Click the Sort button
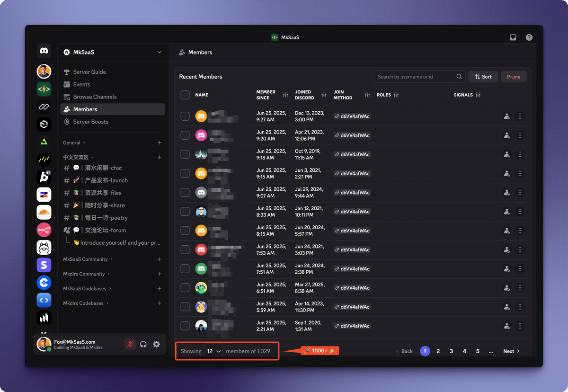568x392 pixels. click(483, 77)
